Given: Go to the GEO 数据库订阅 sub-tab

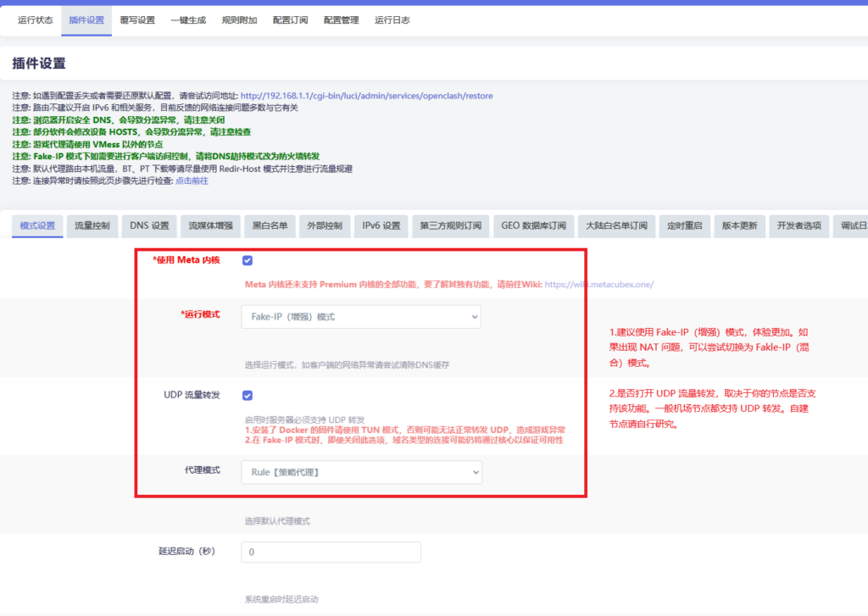Looking at the screenshot, I should click(x=533, y=225).
